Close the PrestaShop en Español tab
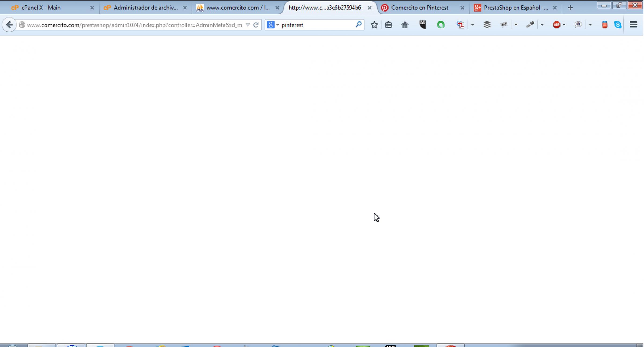Viewport: 644px width, 347px height. point(555,8)
